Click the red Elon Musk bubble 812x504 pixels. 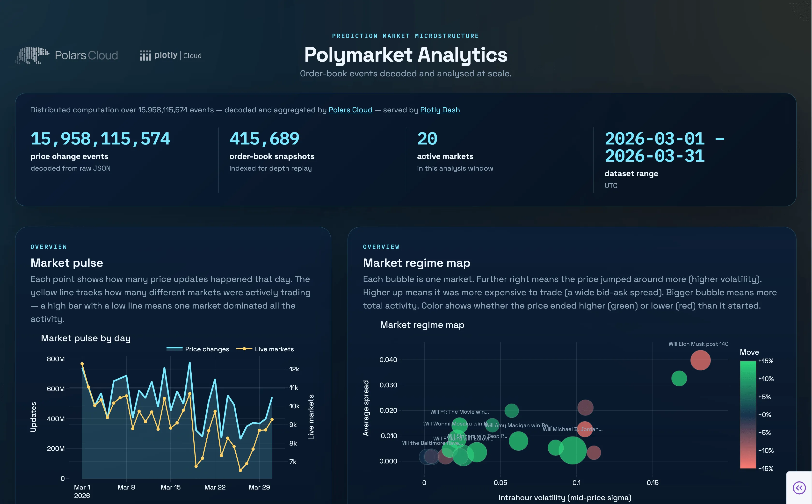(700, 360)
